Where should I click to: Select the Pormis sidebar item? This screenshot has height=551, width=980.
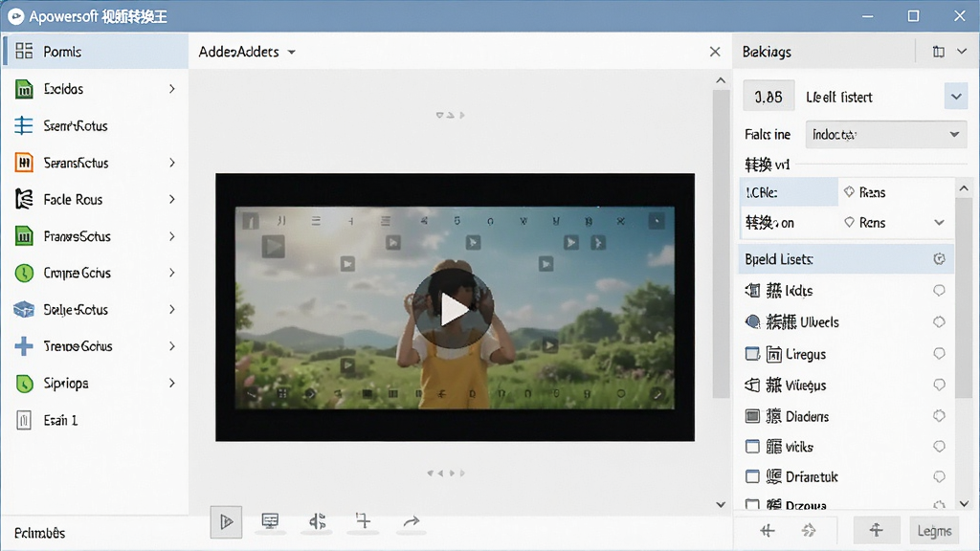[95, 52]
